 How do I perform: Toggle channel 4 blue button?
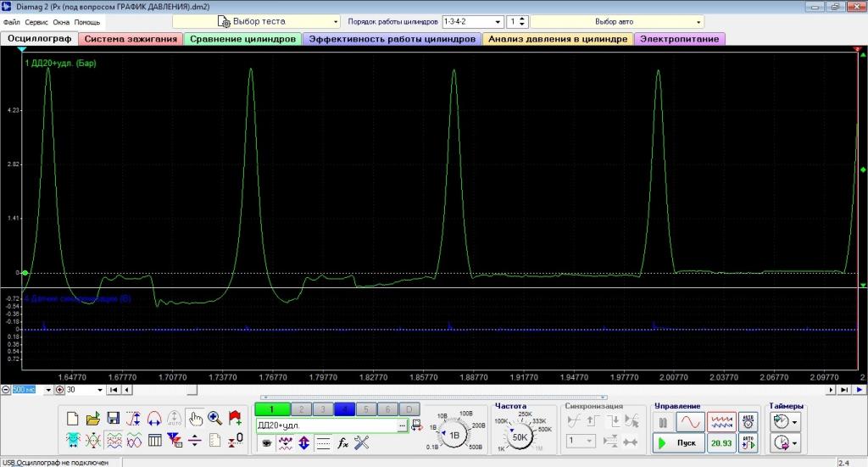(x=344, y=409)
